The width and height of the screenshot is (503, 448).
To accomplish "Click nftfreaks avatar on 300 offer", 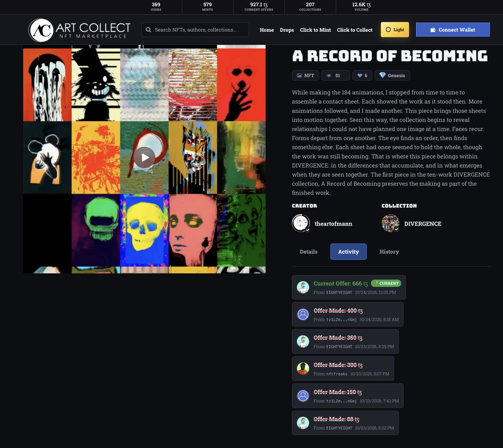I will click(303, 368).
